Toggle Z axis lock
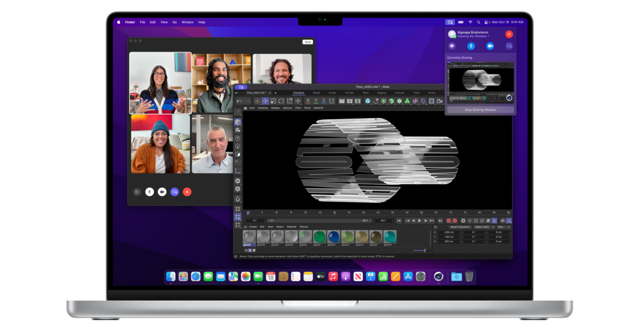 tap(324, 101)
